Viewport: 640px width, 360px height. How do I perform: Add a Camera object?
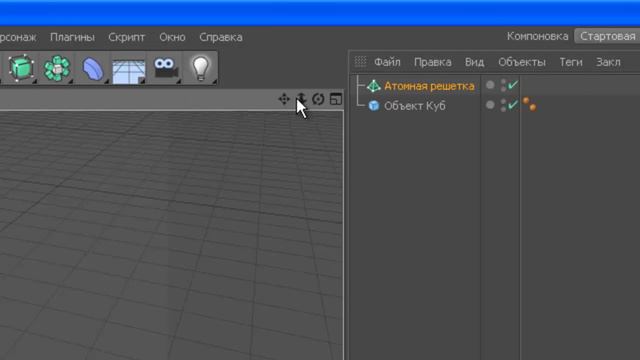point(165,68)
